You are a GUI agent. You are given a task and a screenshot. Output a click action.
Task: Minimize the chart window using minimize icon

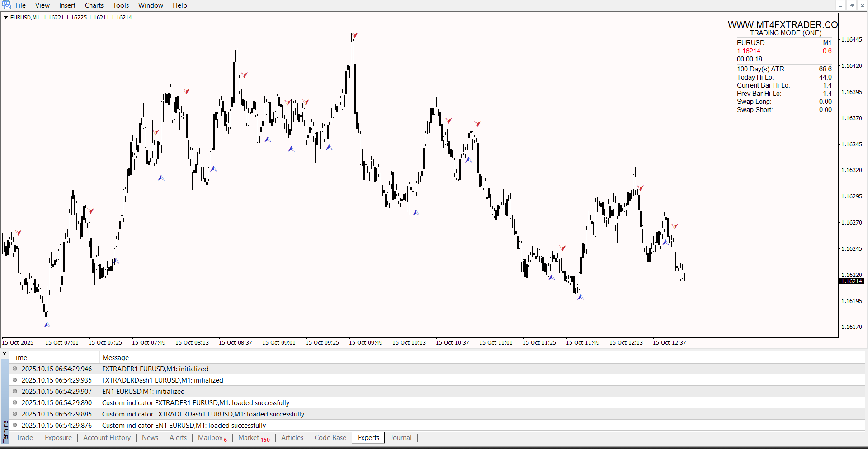pos(840,5)
